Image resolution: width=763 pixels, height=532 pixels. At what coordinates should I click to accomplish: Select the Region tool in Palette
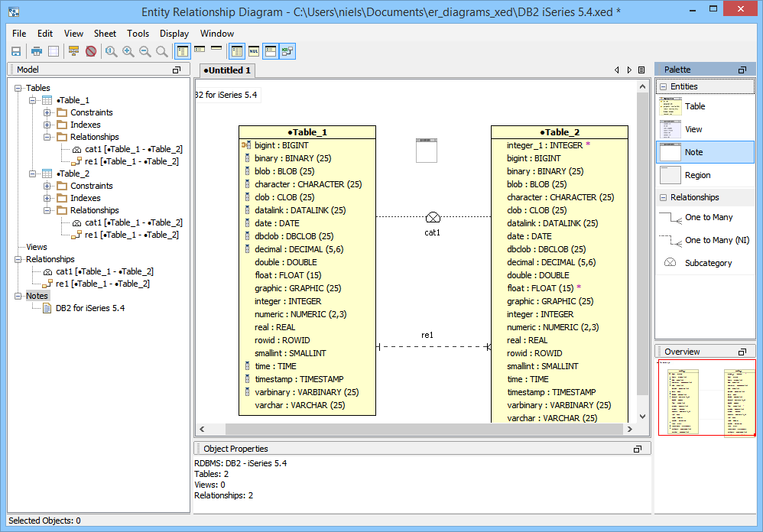click(x=697, y=175)
